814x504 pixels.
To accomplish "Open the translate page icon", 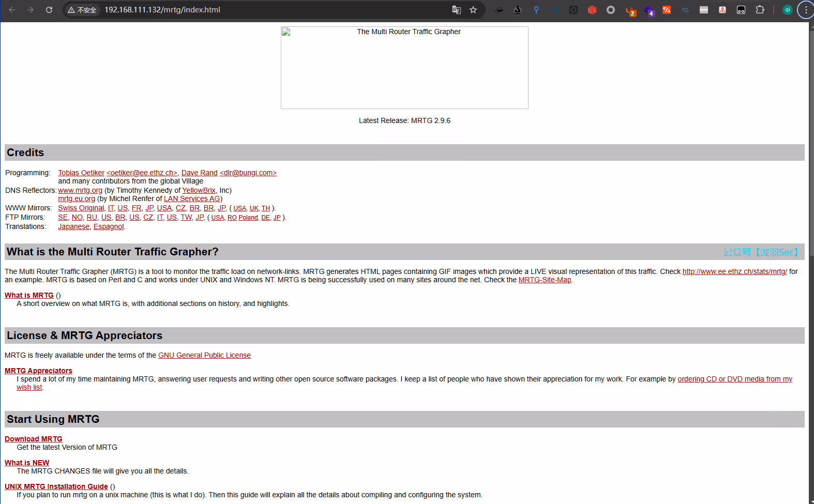I will click(457, 10).
